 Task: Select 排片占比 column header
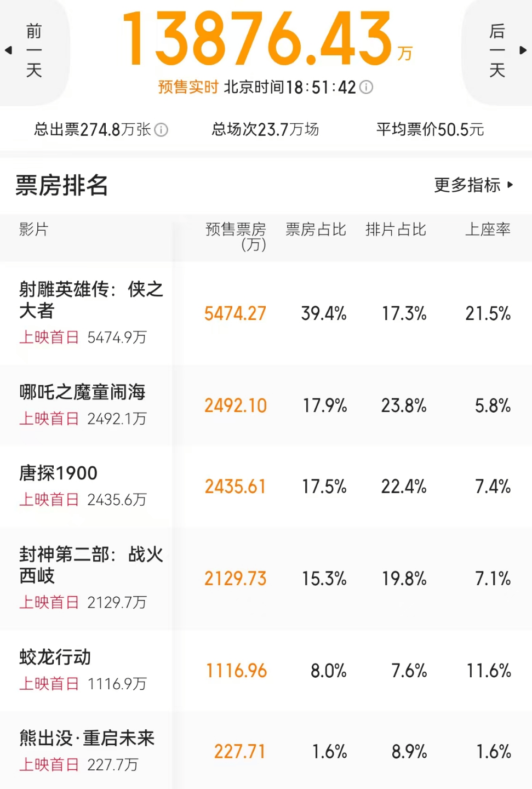coord(396,230)
